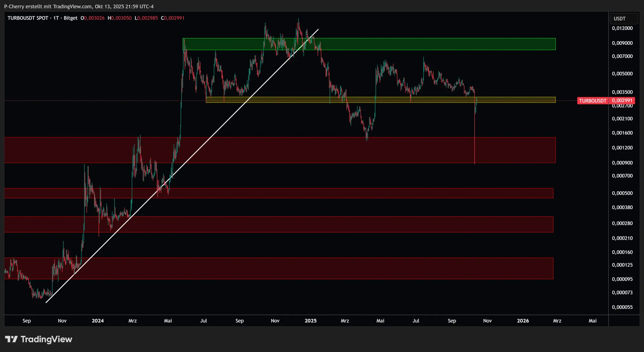The image size is (644, 352).
Task: Click the close value C0,002991
Action: pyautogui.click(x=173, y=18)
